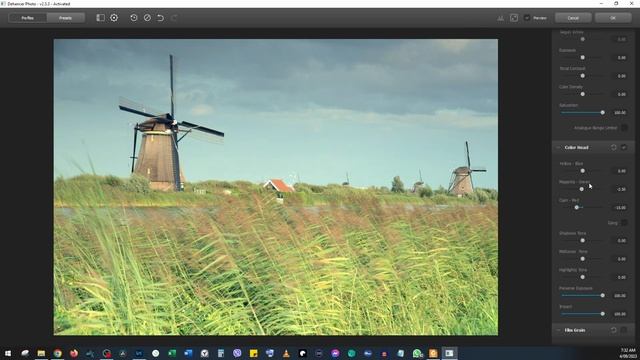Click the Magenta - Green value field

[620, 189]
